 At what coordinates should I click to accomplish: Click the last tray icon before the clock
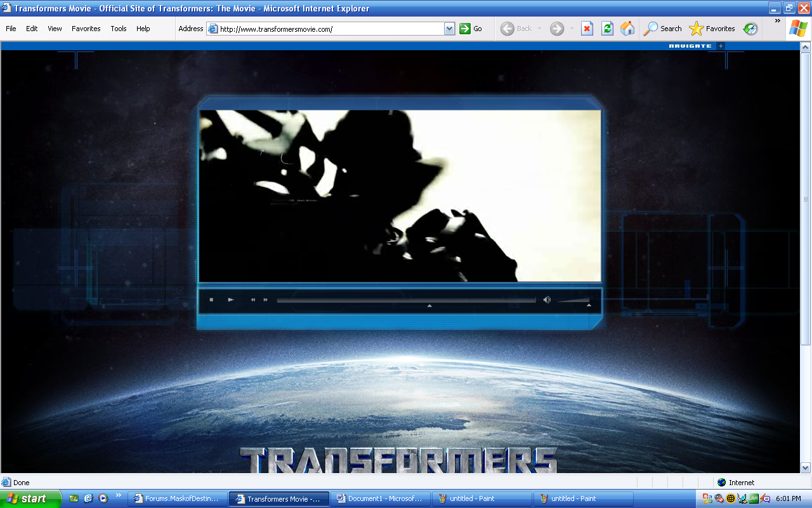765,498
